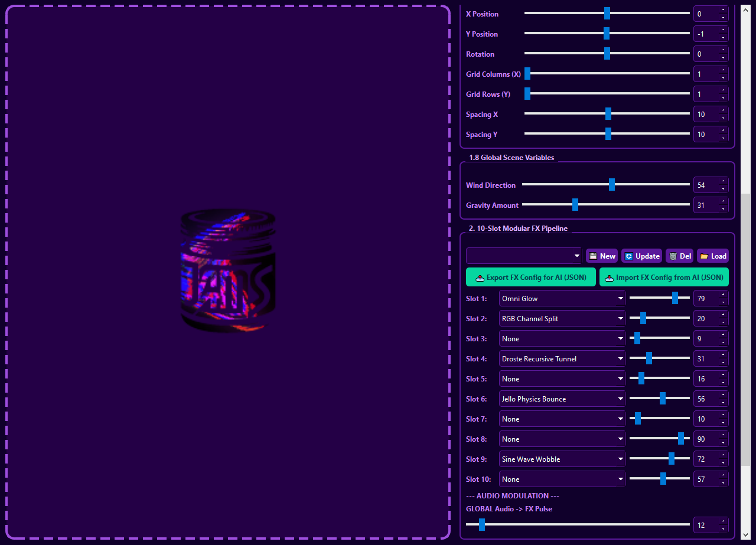Click the jar preview in the canvas
Screen dimensions: 756x545
pyautogui.click(x=228, y=270)
